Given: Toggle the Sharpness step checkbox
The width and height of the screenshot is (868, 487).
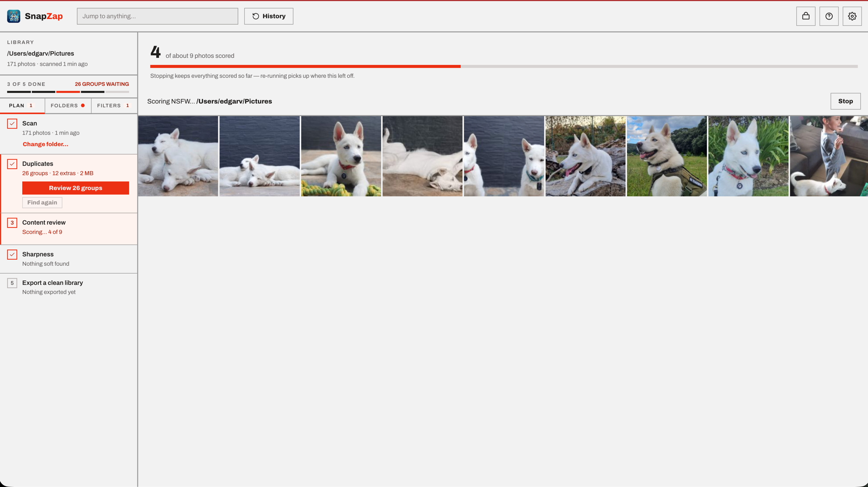Looking at the screenshot, I should point(12,255).
